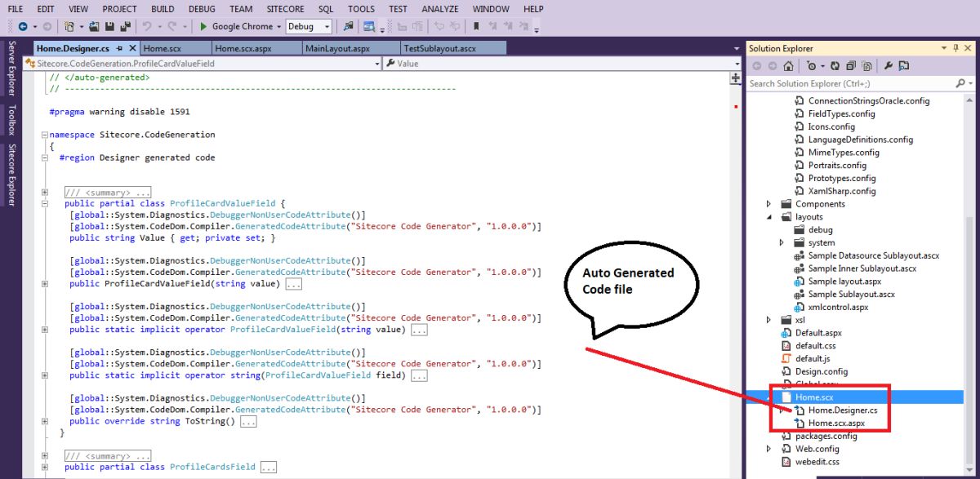Open the Sitecore Explorer side tab
980x479 pixels.
click(x=11, y=174)
